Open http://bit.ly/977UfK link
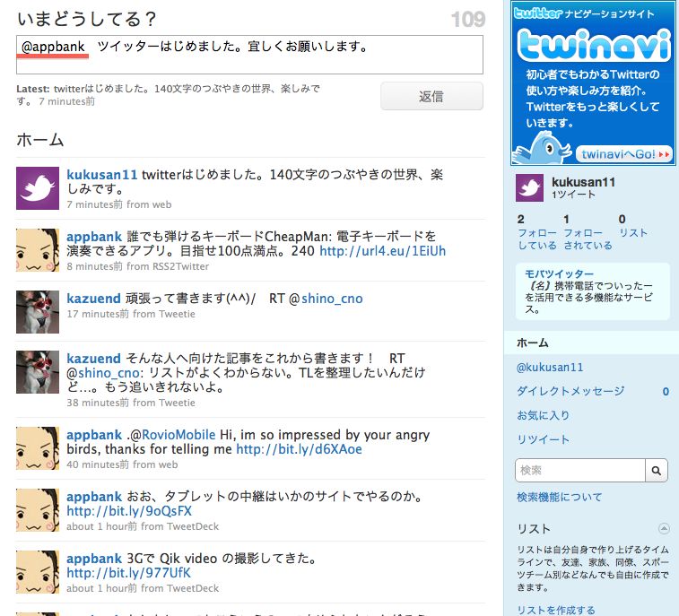 point(128,573)
